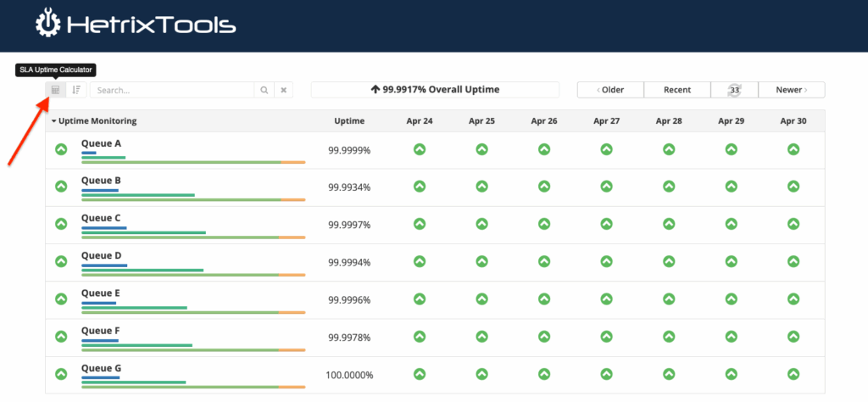Clear search with the X icon
Viewport: 868px width, 402px height.
click(284, 90)
